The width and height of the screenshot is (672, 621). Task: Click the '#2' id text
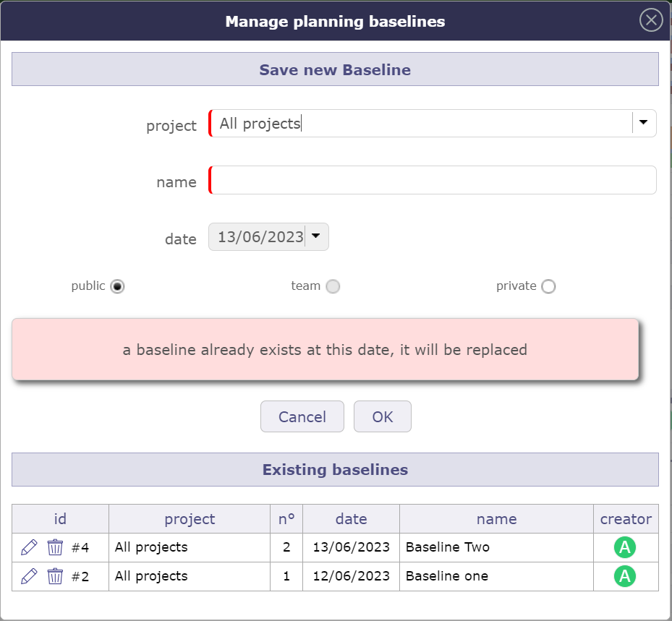(x=80, y=577)
